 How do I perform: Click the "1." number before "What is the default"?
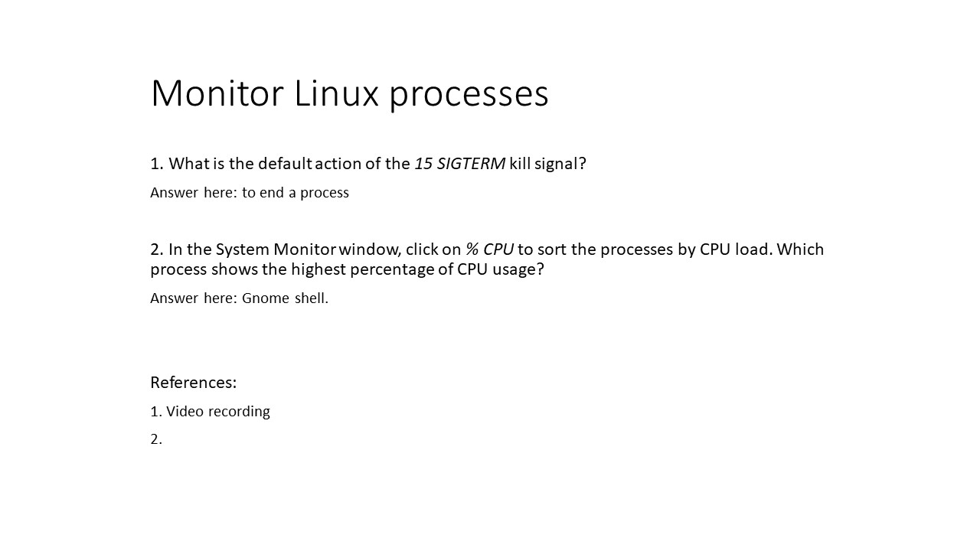tap(157, 164)
